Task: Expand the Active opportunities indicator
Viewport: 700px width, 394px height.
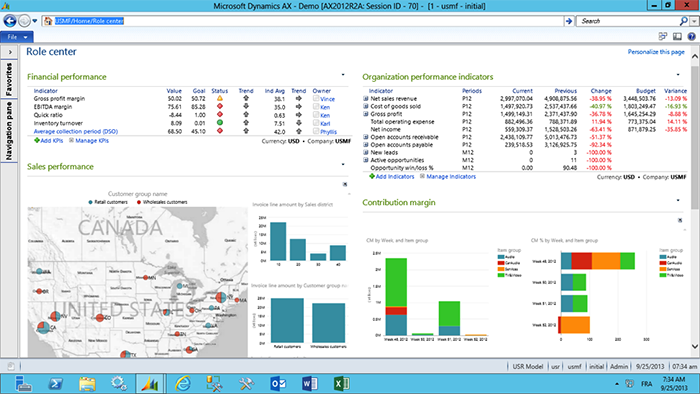Action: pyautogui.click(x=366, y=160)
